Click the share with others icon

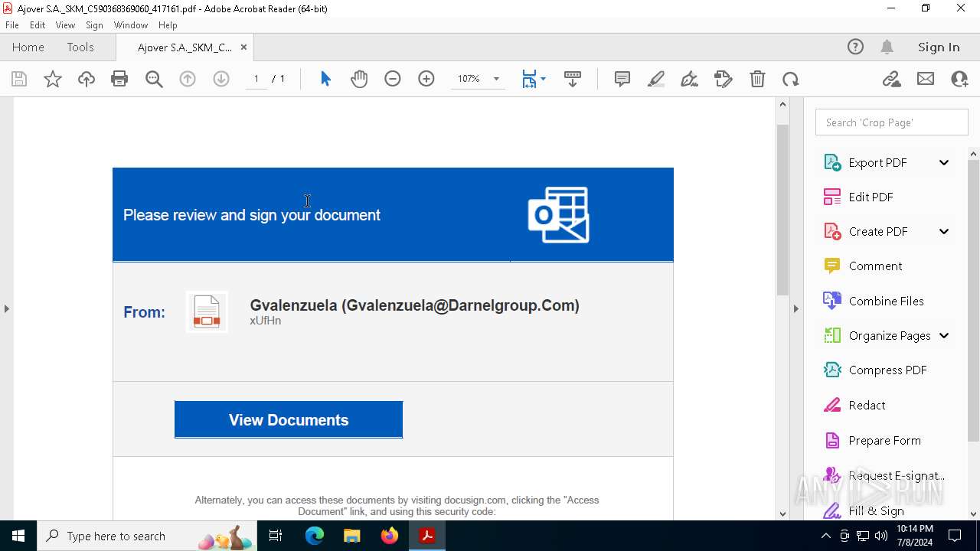click(x=959, y=79)
